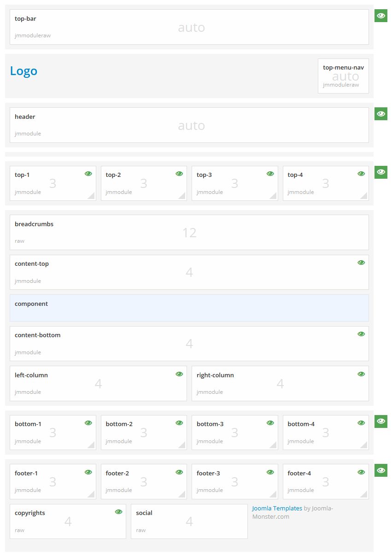Toggle visibility of the bottom-2 module
This screenshot has width=392, height=556.
pos(179,422)
